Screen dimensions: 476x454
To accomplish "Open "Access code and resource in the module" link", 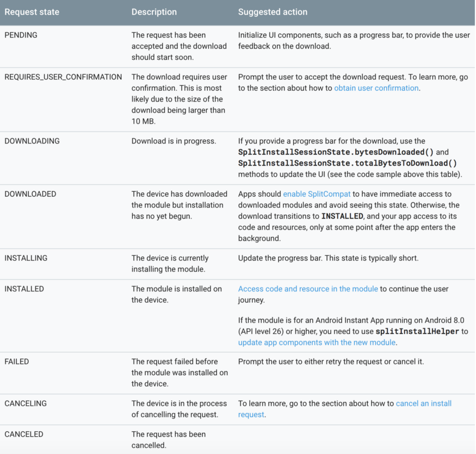I will click(308, 289).
